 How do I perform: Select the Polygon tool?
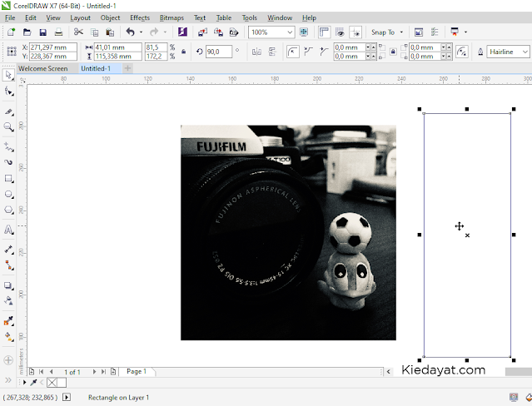tap(8, 210)
